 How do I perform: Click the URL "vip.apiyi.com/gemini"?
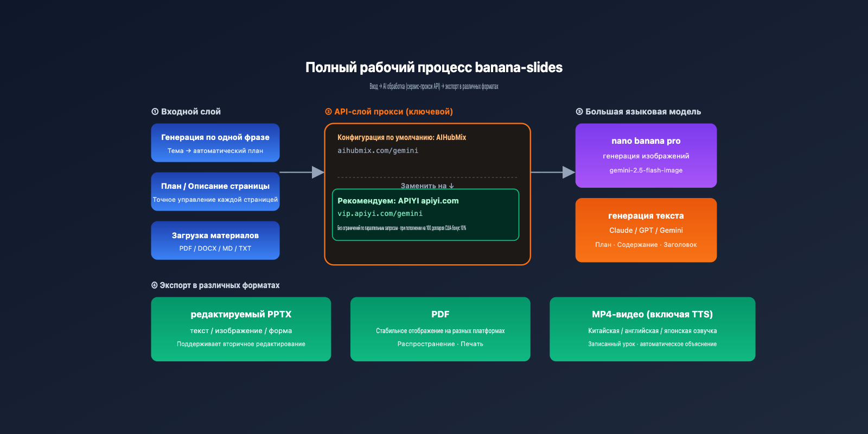380,214
